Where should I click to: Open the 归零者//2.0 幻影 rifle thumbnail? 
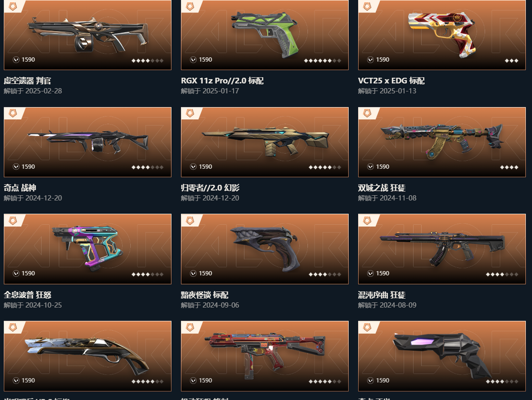click(265, 142)
